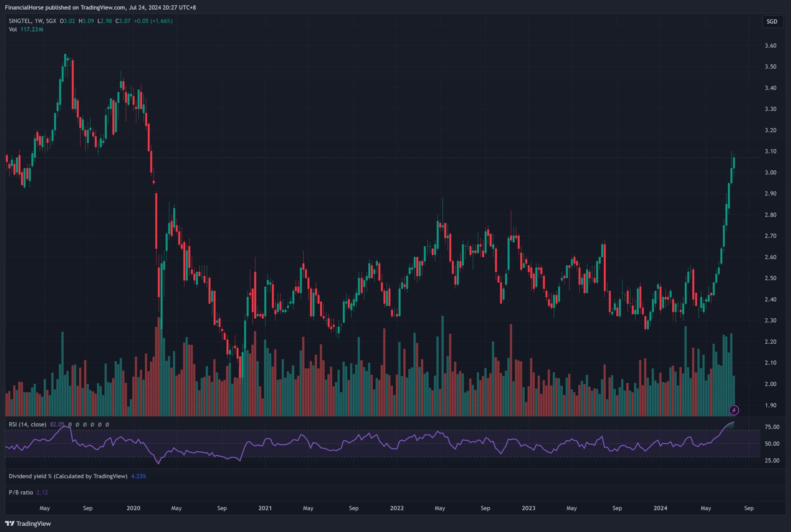Click the 2023 label on the time axis
The height and width of the screenshot is (532, 791).
click(528, 508)
